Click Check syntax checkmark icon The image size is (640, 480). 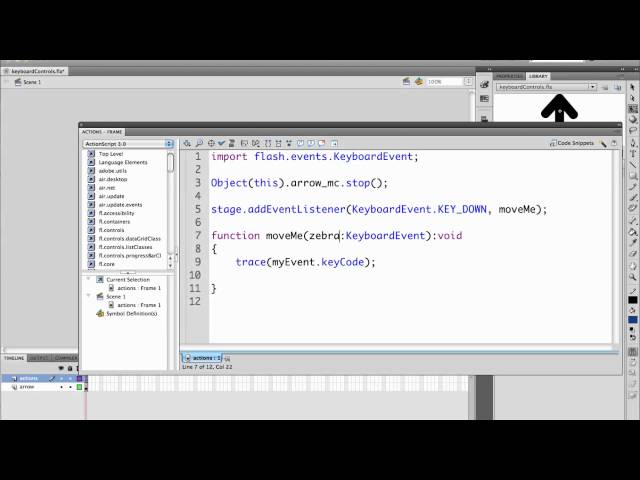click(221, 143)
